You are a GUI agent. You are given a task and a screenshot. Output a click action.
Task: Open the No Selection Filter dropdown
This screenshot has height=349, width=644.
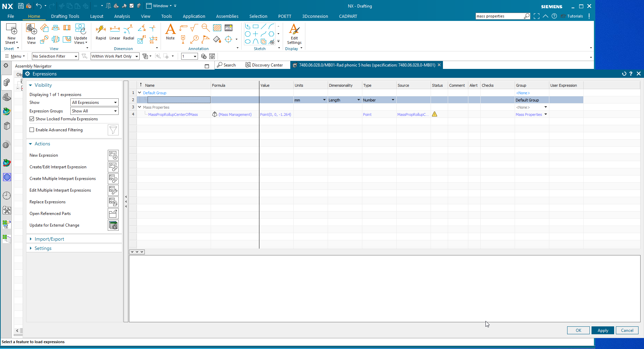[55, 56]
